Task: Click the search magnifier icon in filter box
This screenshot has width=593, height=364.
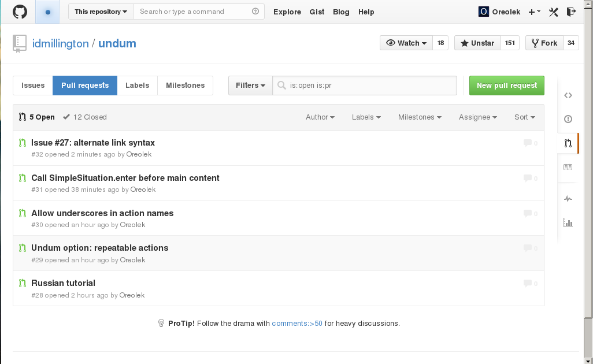Action: tap(281, 85)
